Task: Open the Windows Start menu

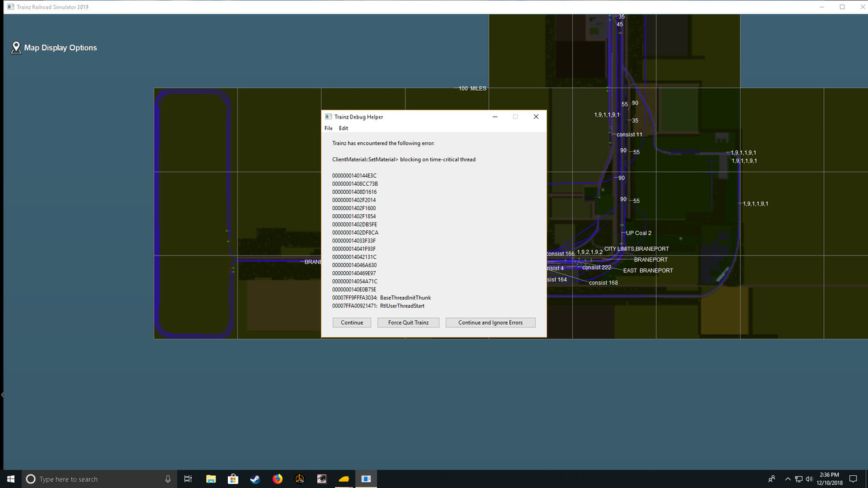Action: click(11, 479)
